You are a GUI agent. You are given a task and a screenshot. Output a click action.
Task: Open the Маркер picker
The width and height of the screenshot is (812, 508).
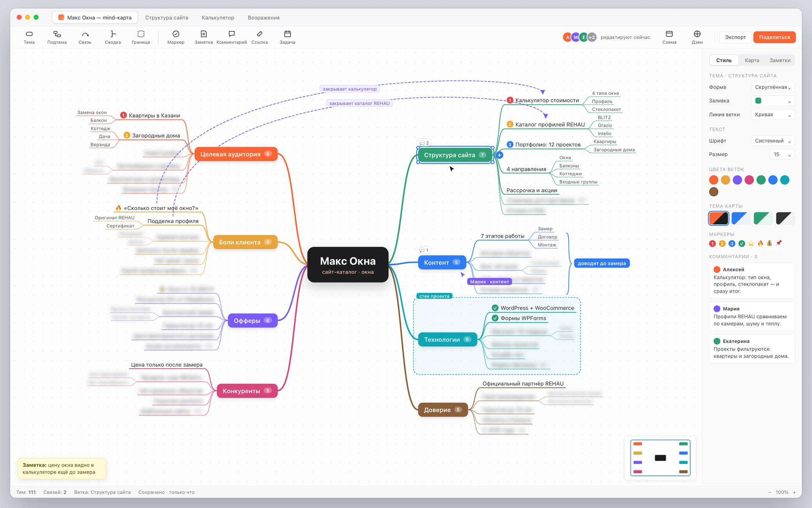[176, 37]
